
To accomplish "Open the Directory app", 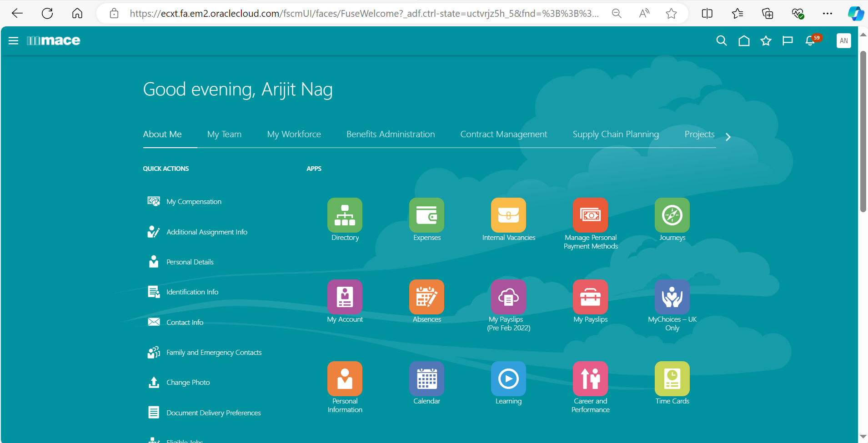I will (345, 215).
